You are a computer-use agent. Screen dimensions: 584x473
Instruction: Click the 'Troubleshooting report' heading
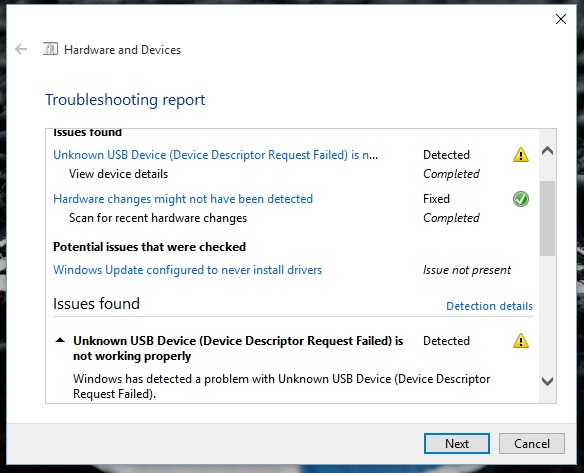point(125,100)
